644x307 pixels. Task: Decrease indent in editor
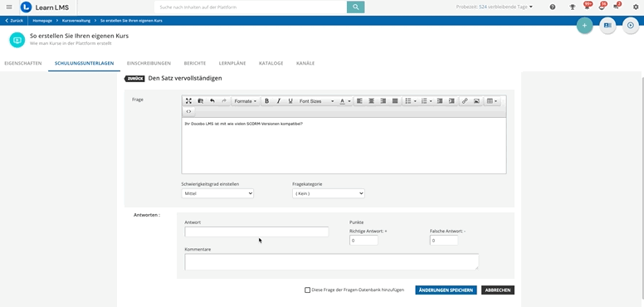click(440, 101)
